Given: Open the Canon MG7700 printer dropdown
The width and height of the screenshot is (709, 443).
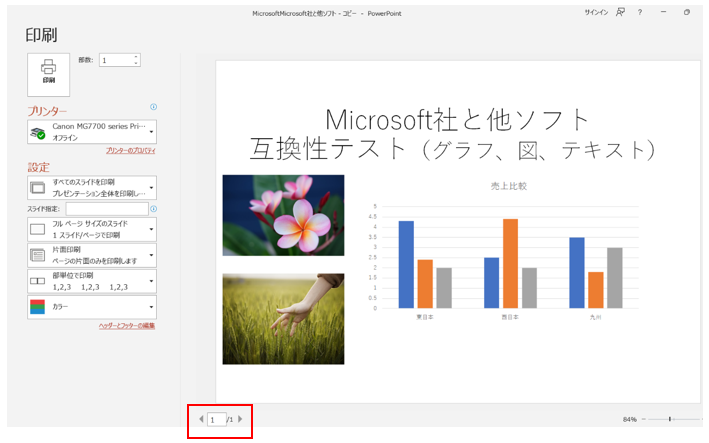Looking at the screenshot, I should click(x=91, y=131).
